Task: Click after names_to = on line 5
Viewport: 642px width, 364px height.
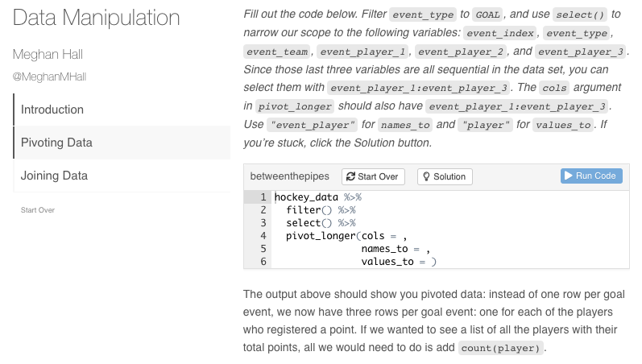Action: (423, 249)
